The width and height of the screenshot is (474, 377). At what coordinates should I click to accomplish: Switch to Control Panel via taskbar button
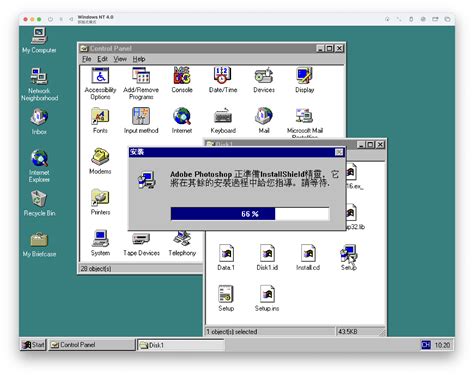pyautogui.click(x=91, y=345)
